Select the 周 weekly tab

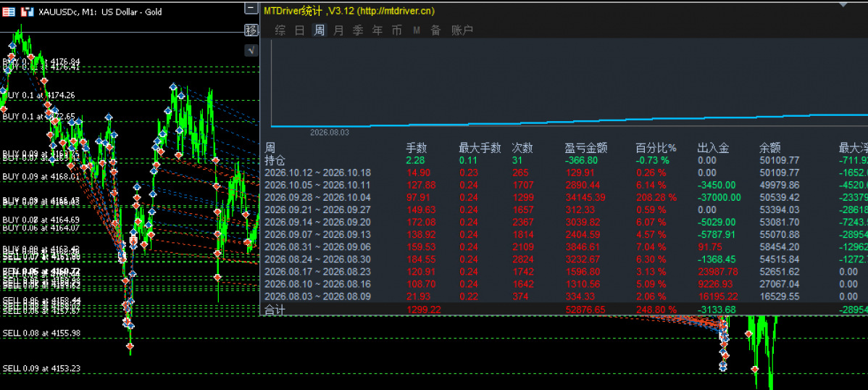pos(320,30)
